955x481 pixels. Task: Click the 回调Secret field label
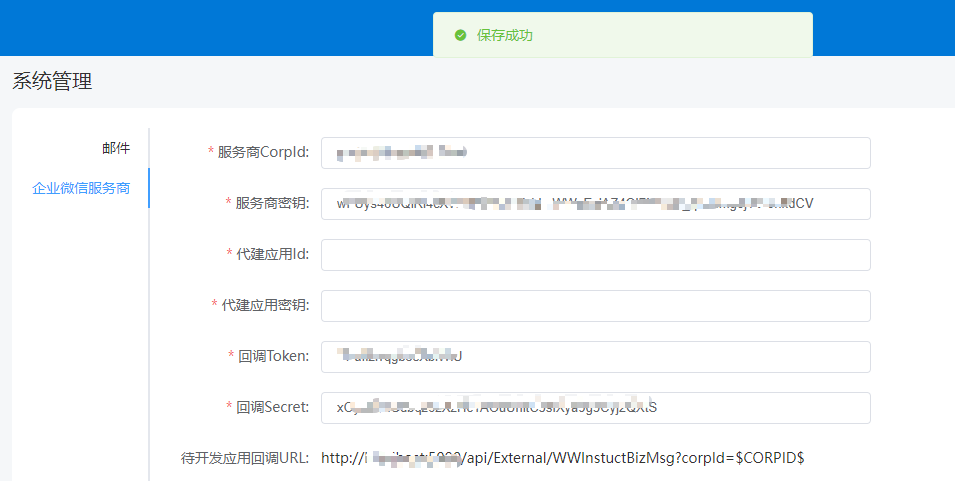[x=272, y=407]
